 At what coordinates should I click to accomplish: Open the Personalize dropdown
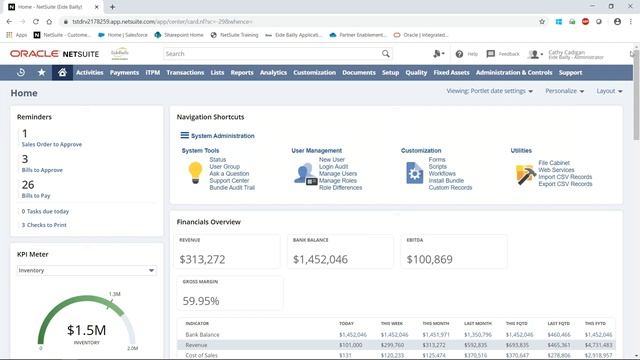click(x=564, y=91)
